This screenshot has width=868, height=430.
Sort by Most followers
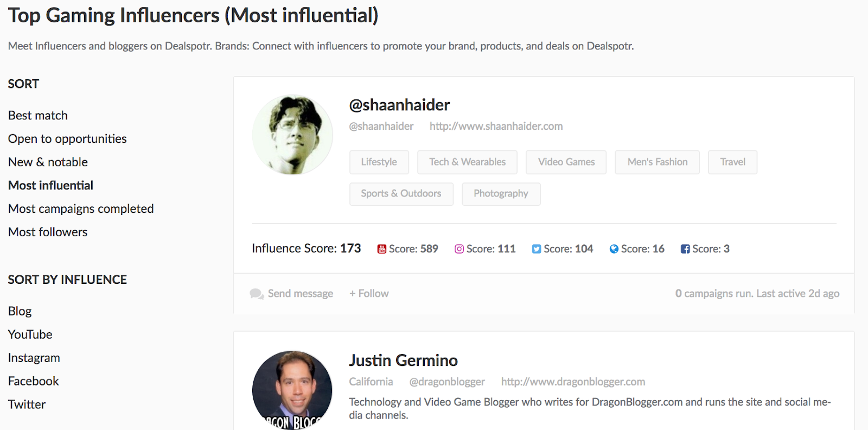(x=48, y=232)
